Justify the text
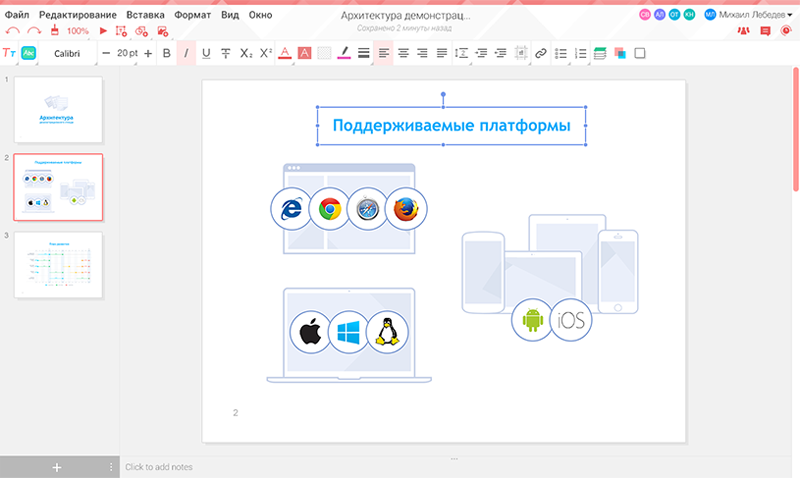 tap(442, 53)
